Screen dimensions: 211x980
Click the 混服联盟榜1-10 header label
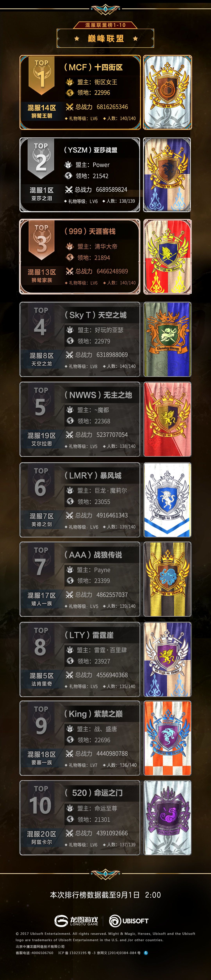click(x=105, y=25)
